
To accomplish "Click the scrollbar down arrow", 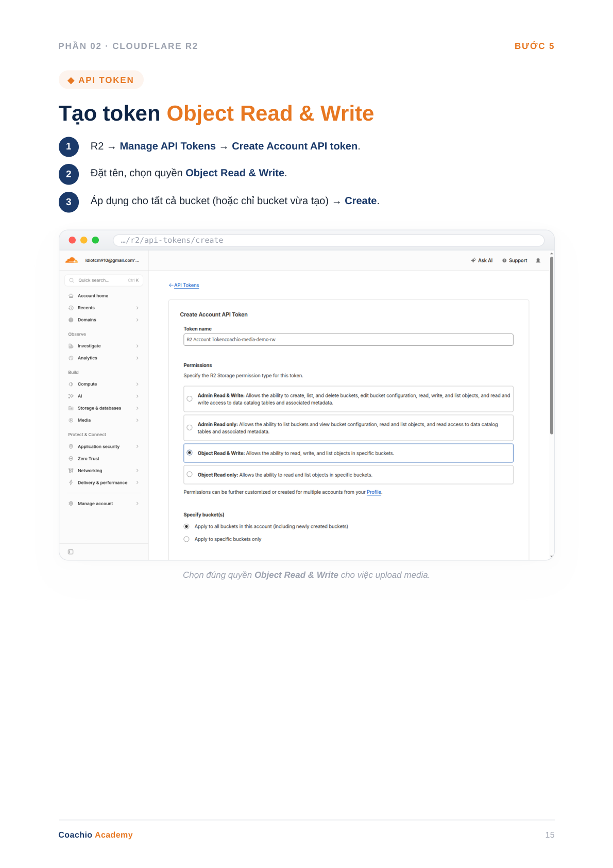I will click(x=552, y=557).
